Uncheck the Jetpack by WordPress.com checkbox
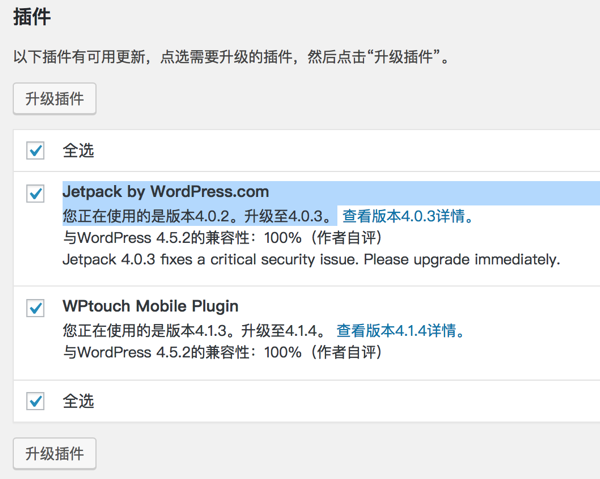 [35, 193]
